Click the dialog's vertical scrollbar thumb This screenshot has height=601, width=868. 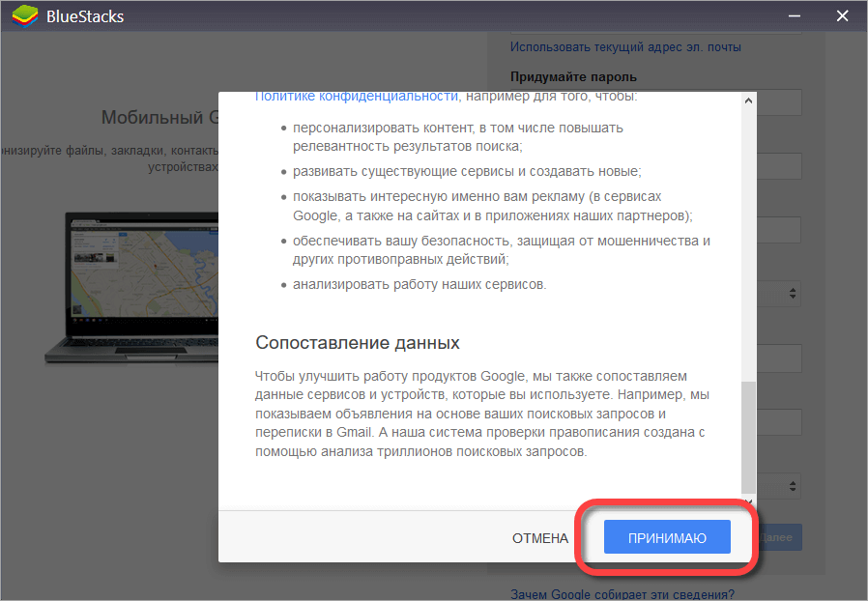pos(748,435)
